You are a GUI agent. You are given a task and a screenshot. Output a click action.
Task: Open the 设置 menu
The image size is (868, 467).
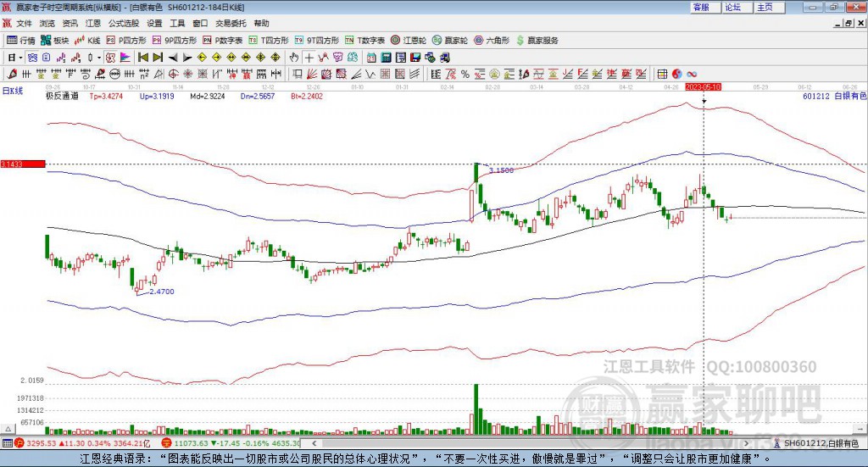154,23
